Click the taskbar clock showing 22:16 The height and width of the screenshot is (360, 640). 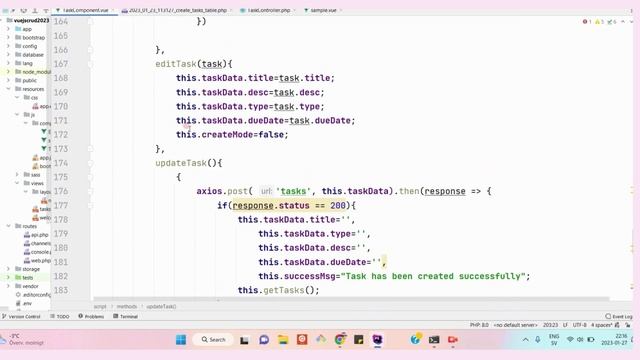tap(615, 340)
